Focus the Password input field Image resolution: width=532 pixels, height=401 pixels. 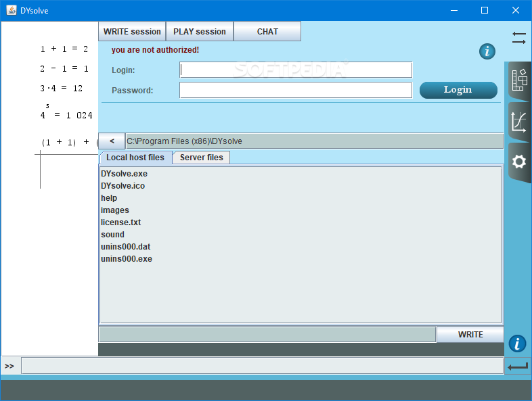point(296,90)
